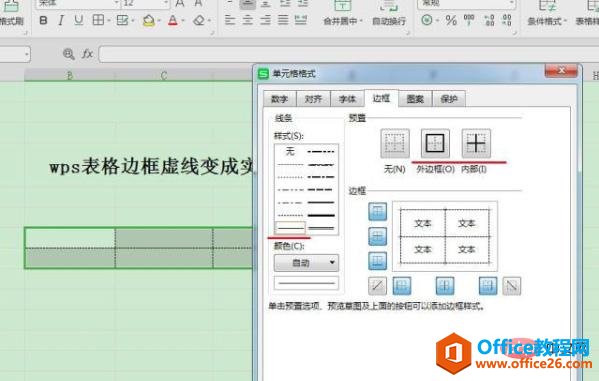Screen dimensions: 599x381
Task: Toggle underline formatting in the ribbon
Action: pyautogui.click(x=78, y=20)
